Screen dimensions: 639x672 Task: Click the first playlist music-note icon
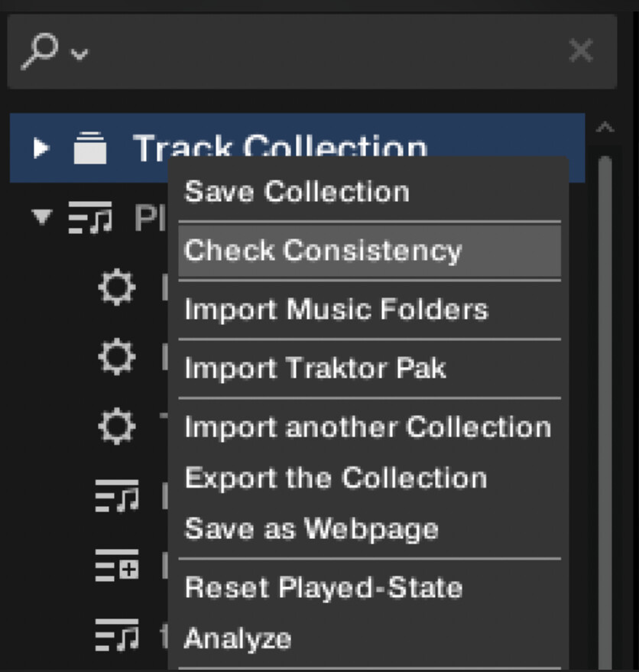(116, 495)
